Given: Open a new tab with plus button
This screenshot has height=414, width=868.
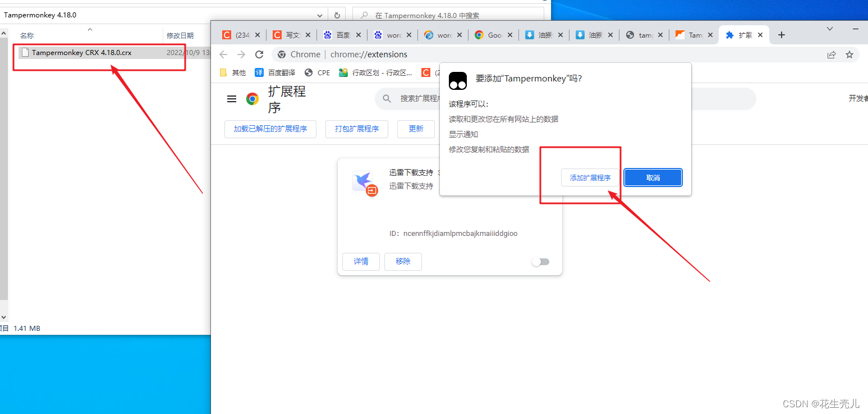Looking at the screenshot, I should (782, 35).
